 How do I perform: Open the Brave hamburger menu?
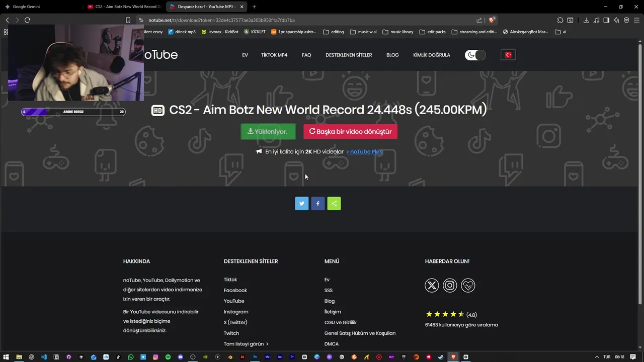636,20
